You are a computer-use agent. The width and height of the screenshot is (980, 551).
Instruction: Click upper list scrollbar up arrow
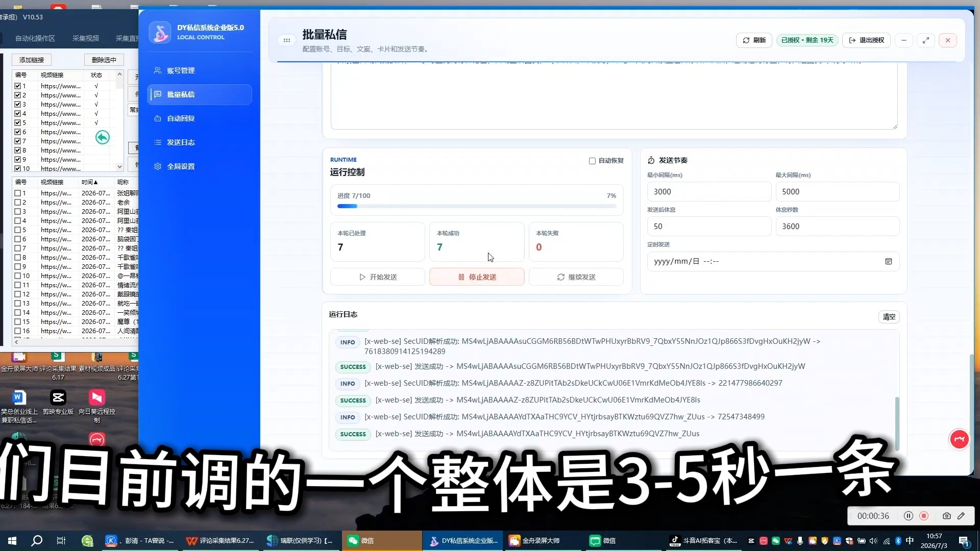[119, 74]
